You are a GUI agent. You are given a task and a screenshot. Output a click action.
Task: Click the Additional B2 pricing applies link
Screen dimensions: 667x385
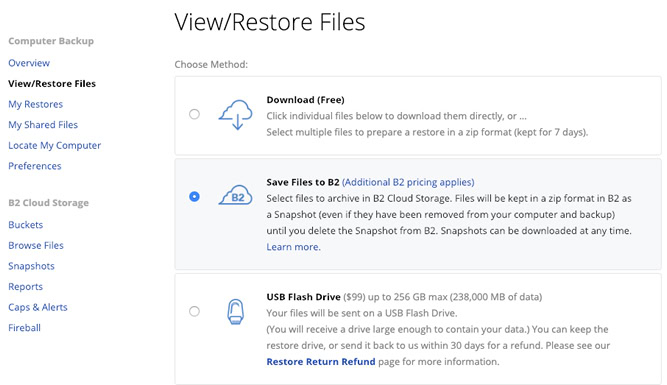point(408,182)
